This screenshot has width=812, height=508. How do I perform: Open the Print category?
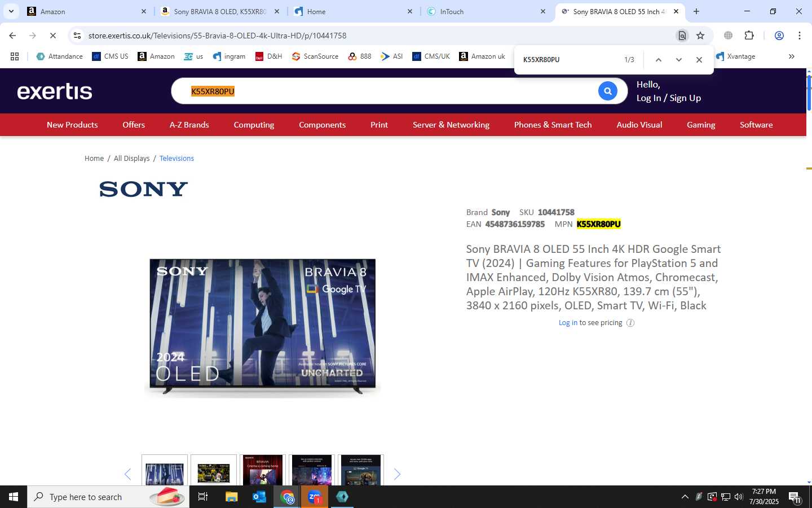[x=379, y=125]
